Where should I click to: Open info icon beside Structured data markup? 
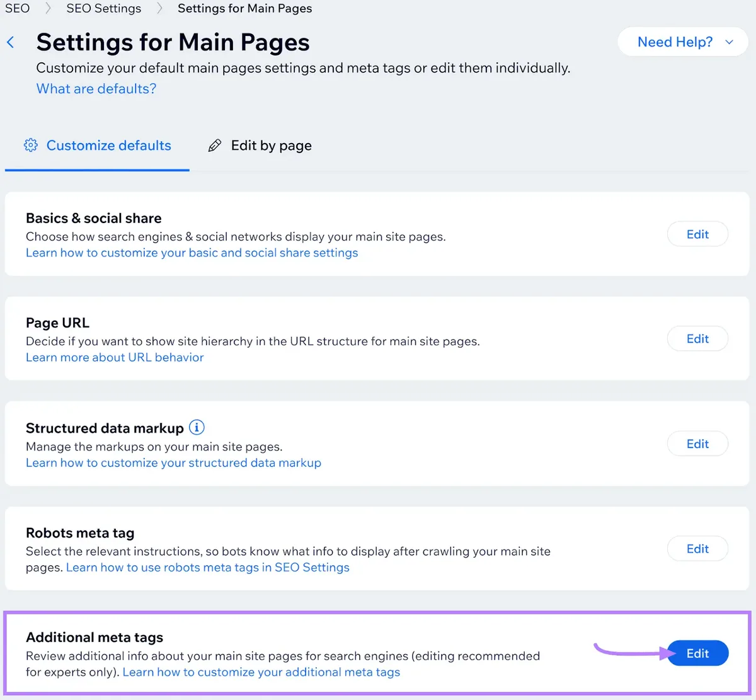click(197, 427)
